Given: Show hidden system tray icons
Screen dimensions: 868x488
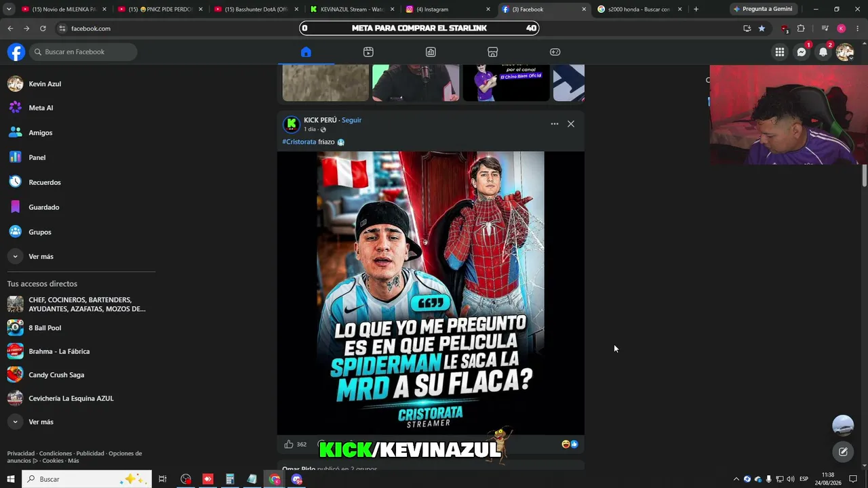Looking at the screenshot, I should tap(736, 479).
